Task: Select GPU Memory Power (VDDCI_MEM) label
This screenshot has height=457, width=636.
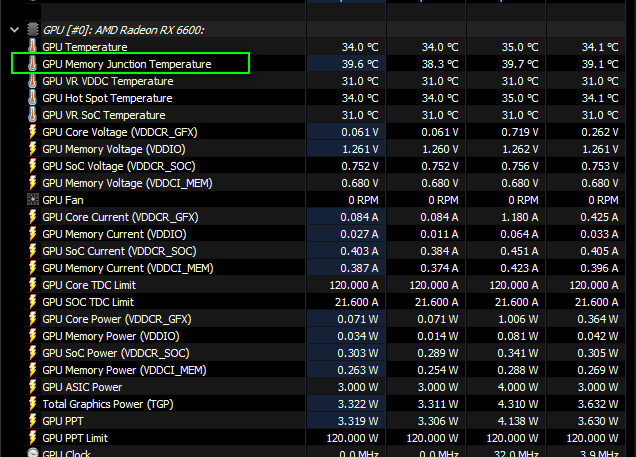Action: pos(124,371)
